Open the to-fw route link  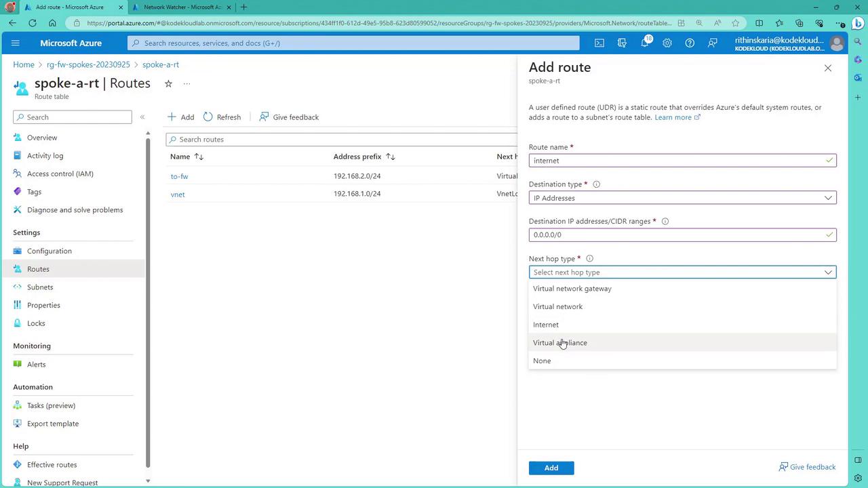coord(179,176)
